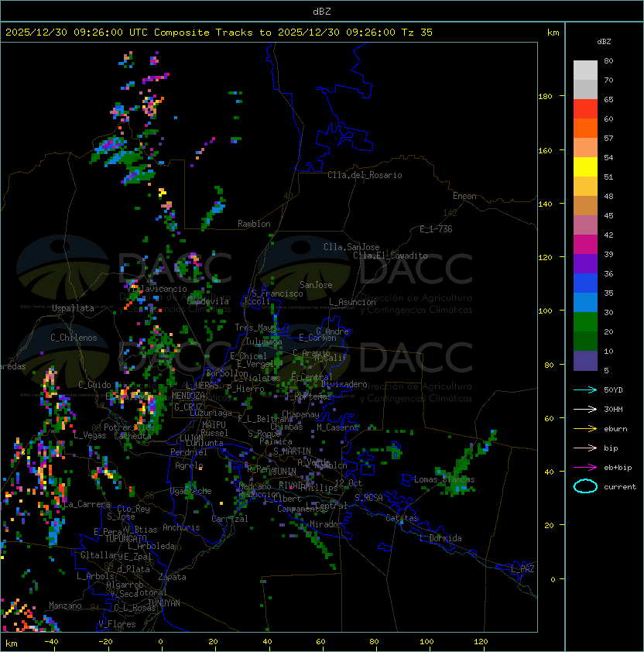This screenshot has height=652, width=644.
Task: Click the cyan 50YD arrow icon
Action: (585, 389)
